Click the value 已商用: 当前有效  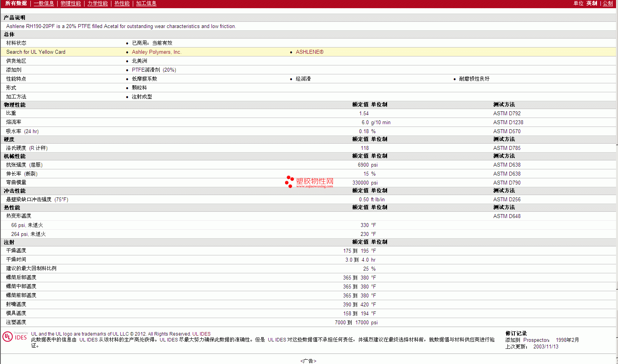[152, 43]
